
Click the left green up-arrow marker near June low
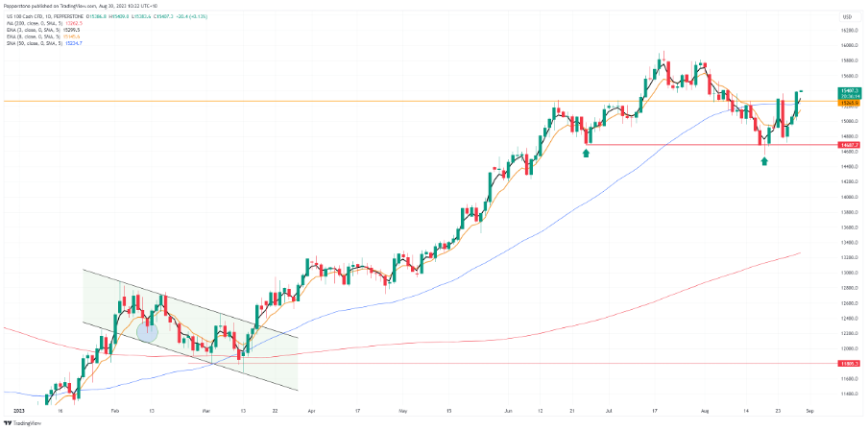click(x=587, y=153)
